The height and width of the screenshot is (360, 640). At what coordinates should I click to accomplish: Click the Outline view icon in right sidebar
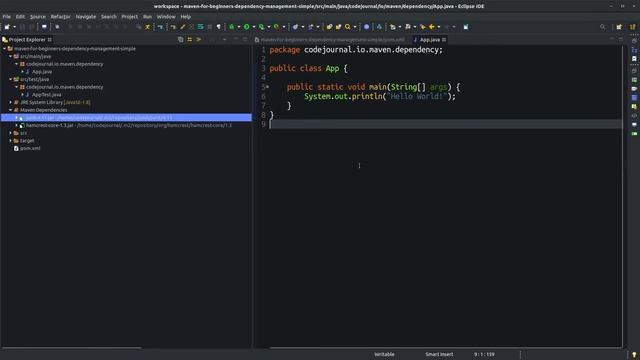[x=634, y=49]
